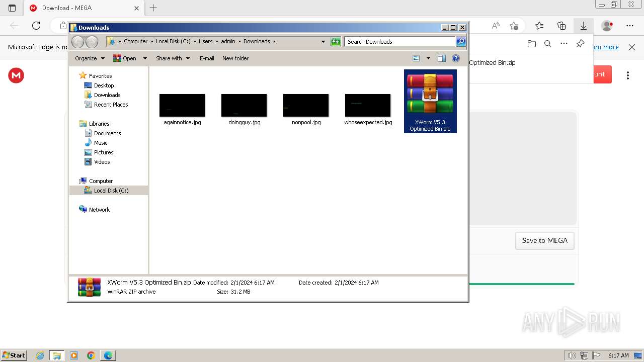Expand the Share with menu
Screen dimensions: 644x362
pyautogui.click(x=173, y=58)
